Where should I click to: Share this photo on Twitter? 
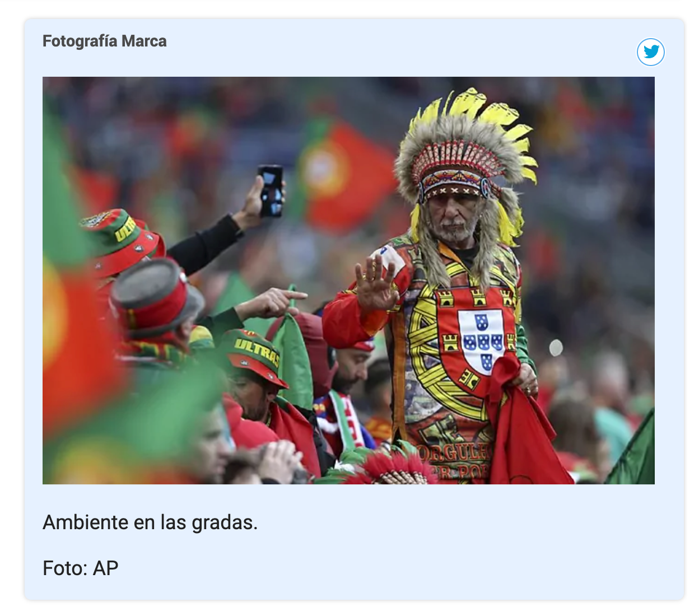651,52
